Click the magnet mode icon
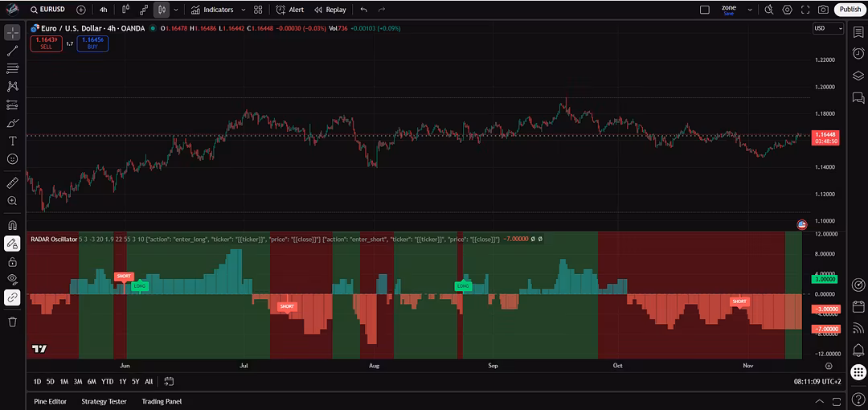The height and width of the screenshot is (410, 868). pyautogui.click(x=12, y=226)
